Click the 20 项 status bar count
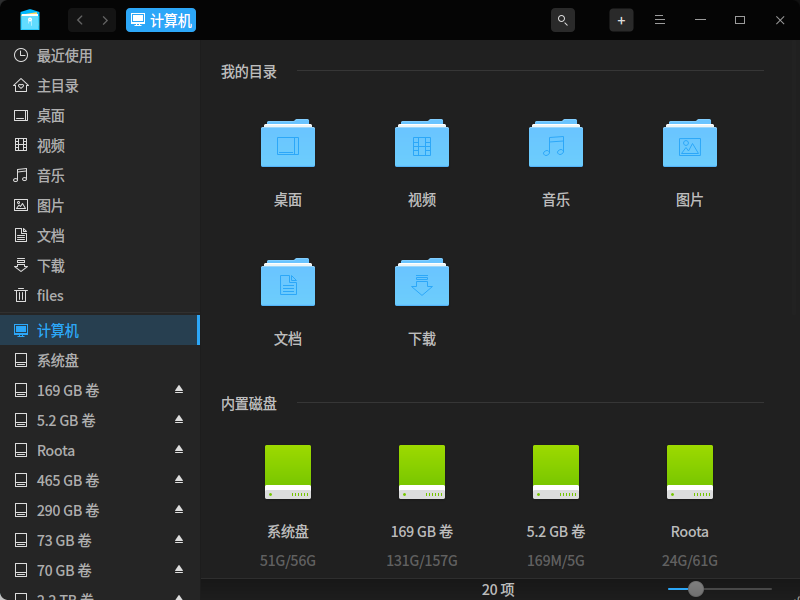800x600 pixels. [x=498, y=590]
